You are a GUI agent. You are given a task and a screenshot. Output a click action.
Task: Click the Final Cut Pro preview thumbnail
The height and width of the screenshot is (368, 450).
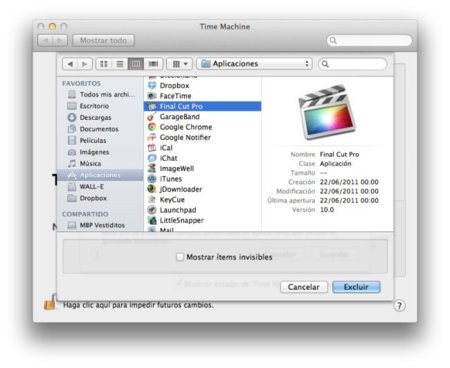click(x=327, y=112)
